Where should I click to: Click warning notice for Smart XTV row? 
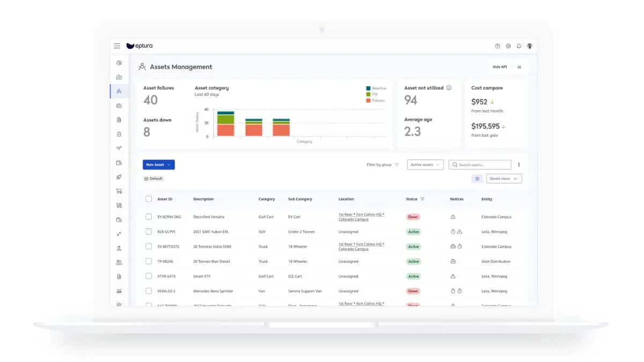453,276
